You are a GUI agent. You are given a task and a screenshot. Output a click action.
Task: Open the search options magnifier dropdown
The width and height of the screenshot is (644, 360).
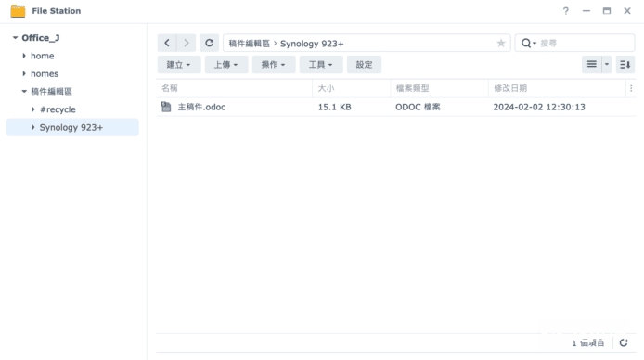pos(529,43)
